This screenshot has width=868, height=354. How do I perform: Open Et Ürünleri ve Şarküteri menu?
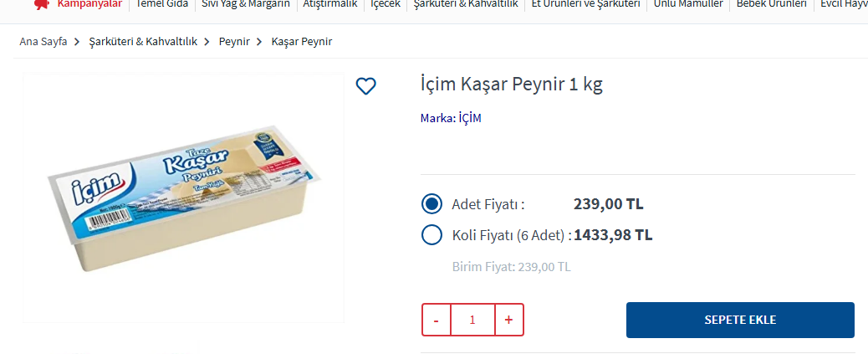coord(586,4)
